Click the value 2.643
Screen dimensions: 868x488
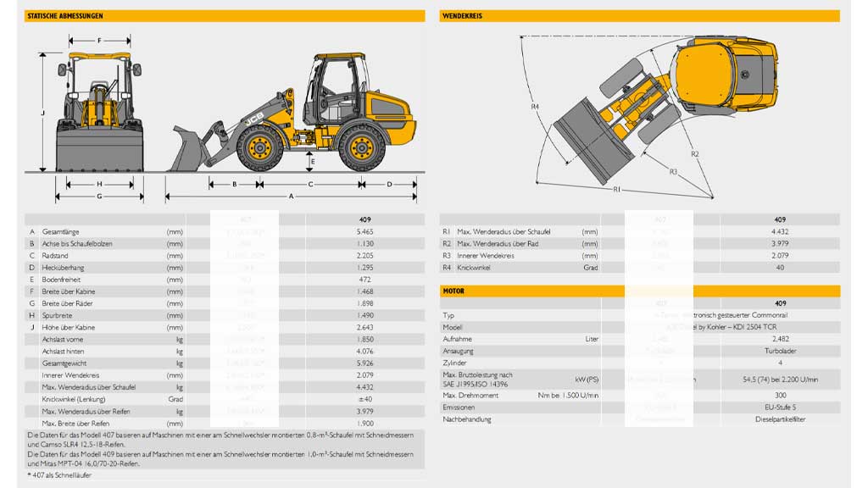(x=364, y=328)
